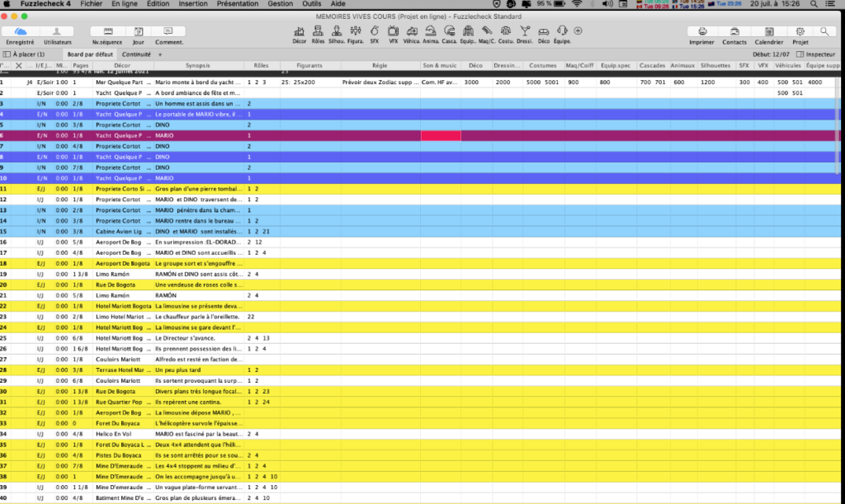Image resolution: width=845 pixels, height=504 pixels.
Task: Click the Rôles toolbar icon
Action: [x=318, y=32]
